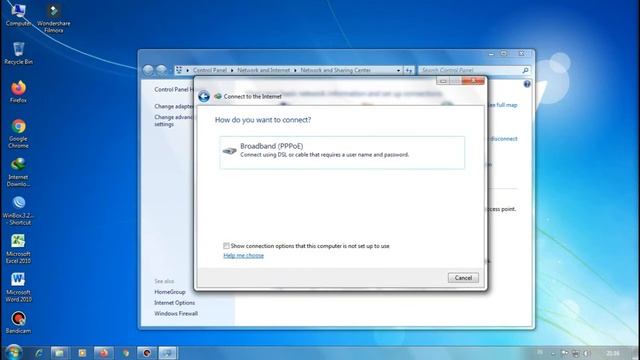Expand Network and Internet breadcrumb arrow
Viewport: 640px width, 360px height.
[295, 70]
